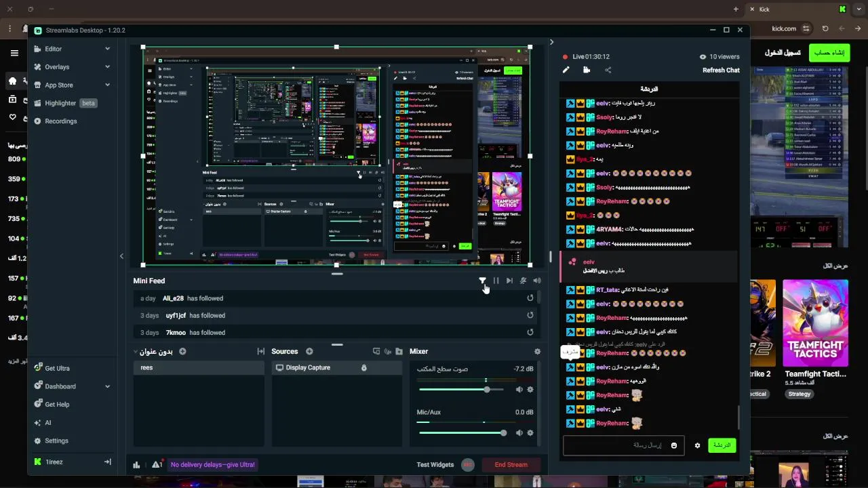This screenshot has height=488, width=868.
Task: Open Overlays in sidebar
Action: [x=57, y=67]
